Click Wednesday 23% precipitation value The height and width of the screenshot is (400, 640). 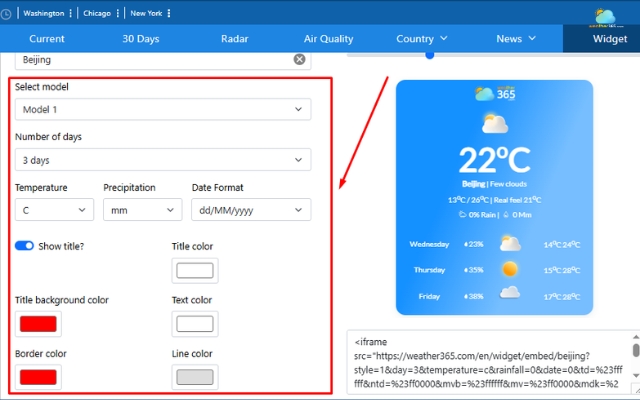pos(473,244)
